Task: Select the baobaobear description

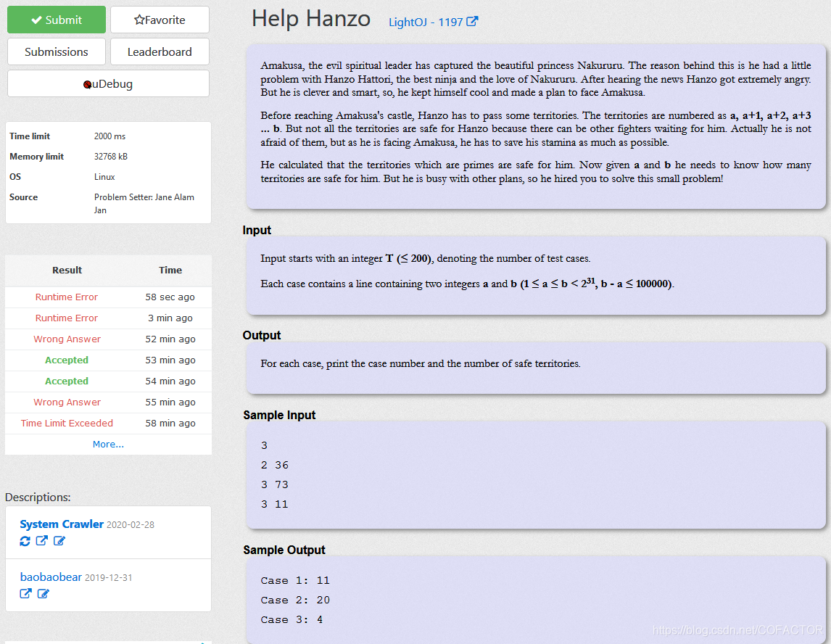Action: point(51,577)
